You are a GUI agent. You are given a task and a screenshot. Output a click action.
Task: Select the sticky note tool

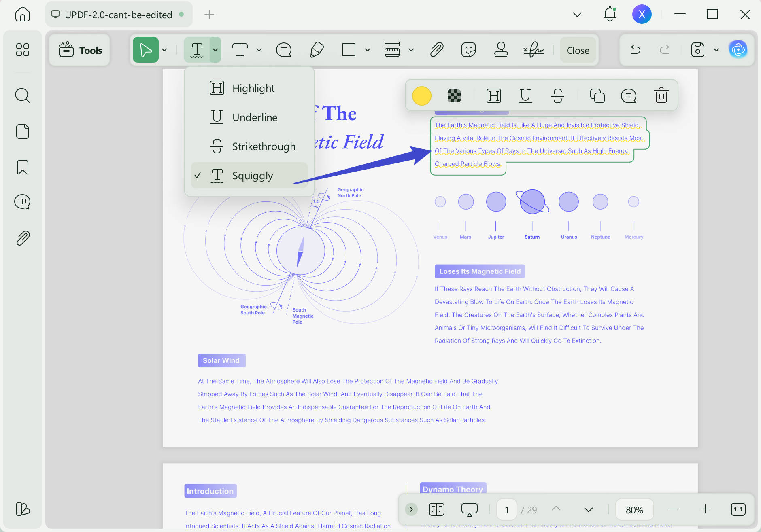pos(284,50)
